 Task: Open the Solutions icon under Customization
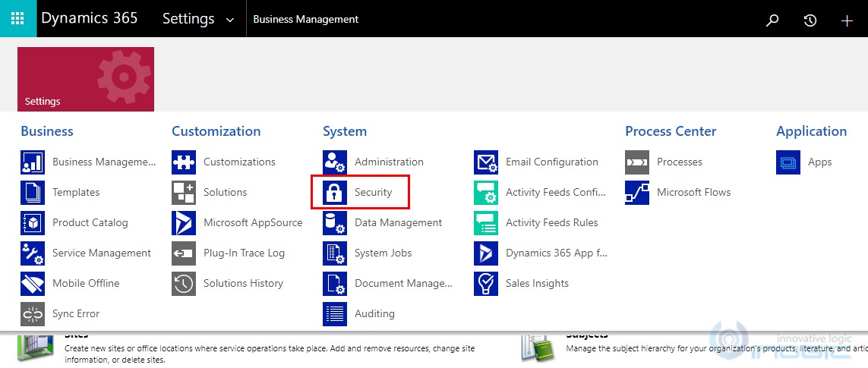184,193
